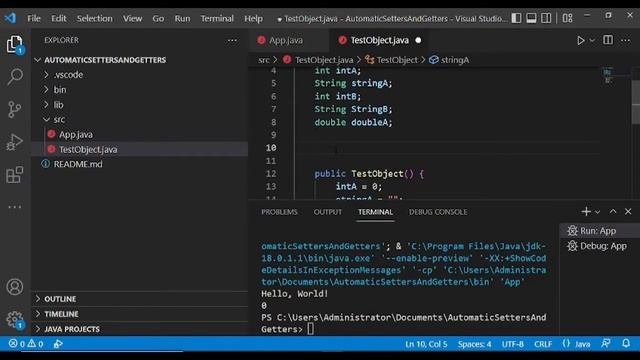Switch to the TERMINAL panel tab
Image resolution: width=640 pixels, height=360 pixels.
pos(375,212)
